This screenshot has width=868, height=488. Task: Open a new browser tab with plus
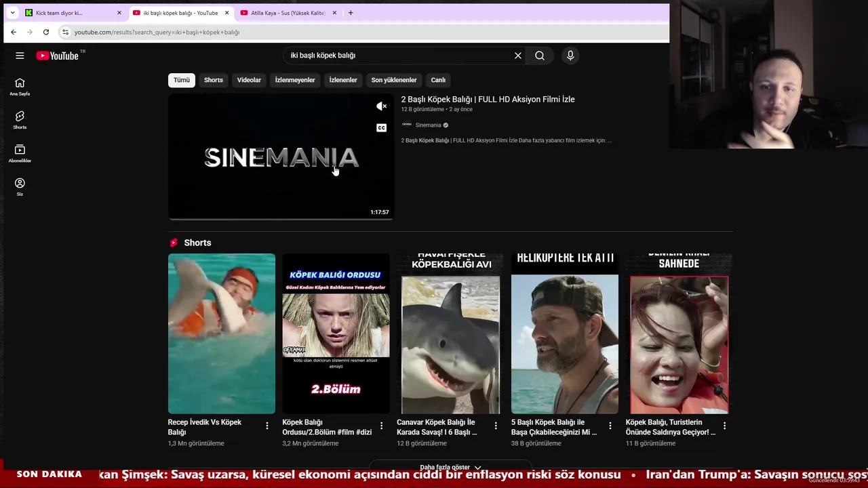pyautogui.click(x=351, y=13)
